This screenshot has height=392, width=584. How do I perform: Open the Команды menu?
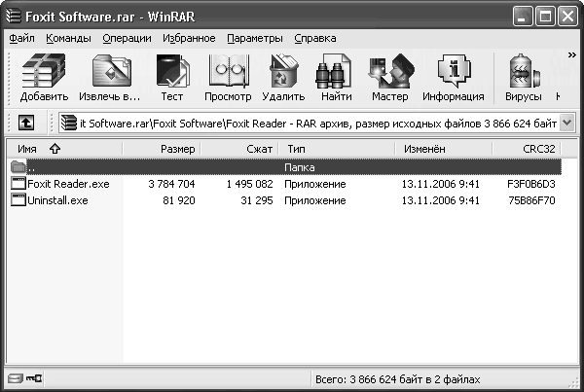tap(68, 38)
